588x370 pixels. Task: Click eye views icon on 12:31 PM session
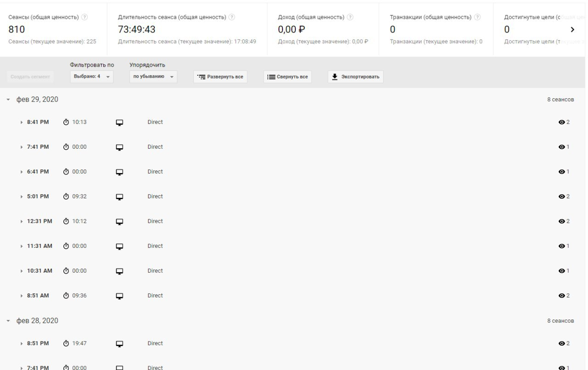point(561,221)
